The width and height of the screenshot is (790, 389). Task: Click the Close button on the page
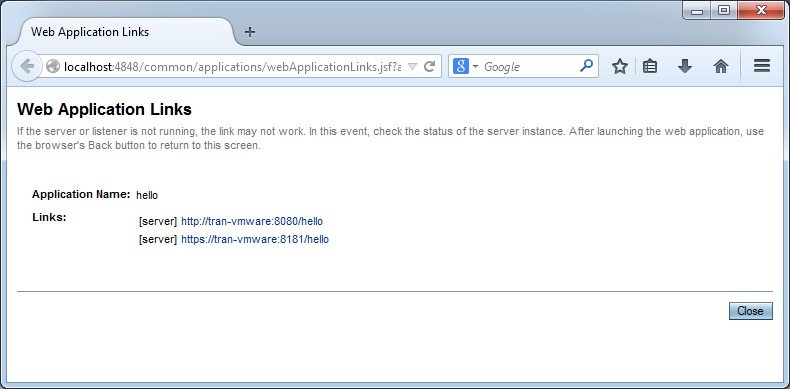(x=750, y=311)
